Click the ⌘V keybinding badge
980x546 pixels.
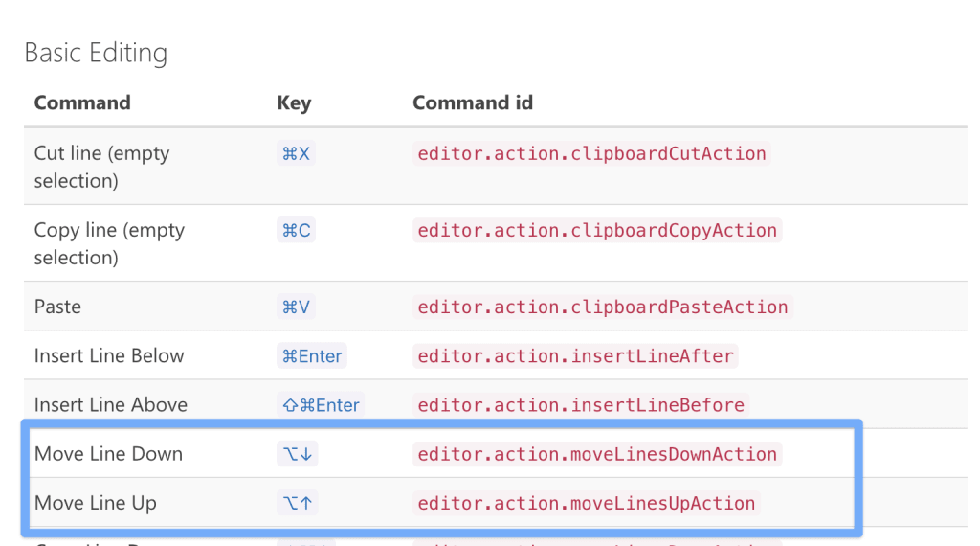pyautogui.click(x=296, y=307)
